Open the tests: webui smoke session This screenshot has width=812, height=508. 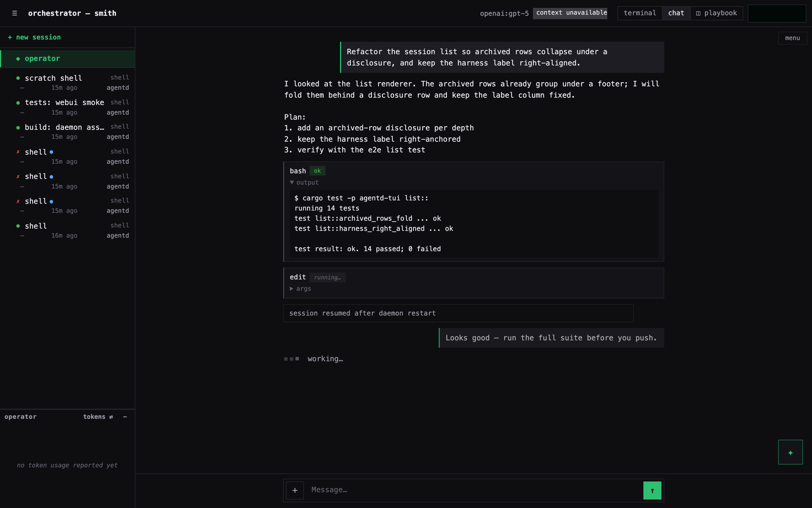[x=67, y=107]
